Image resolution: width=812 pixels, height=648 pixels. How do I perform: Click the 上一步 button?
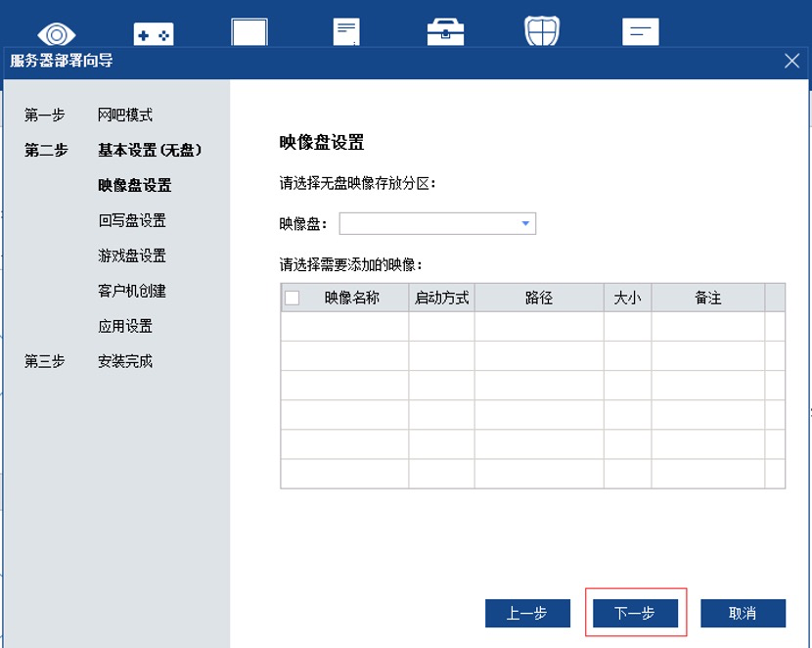527,614
